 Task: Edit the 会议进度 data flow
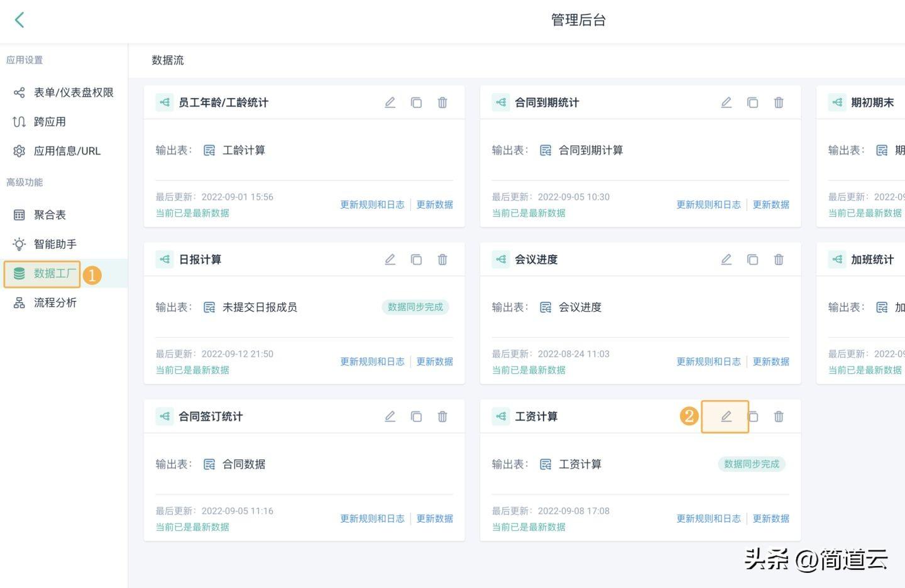[x=727, y=259]
